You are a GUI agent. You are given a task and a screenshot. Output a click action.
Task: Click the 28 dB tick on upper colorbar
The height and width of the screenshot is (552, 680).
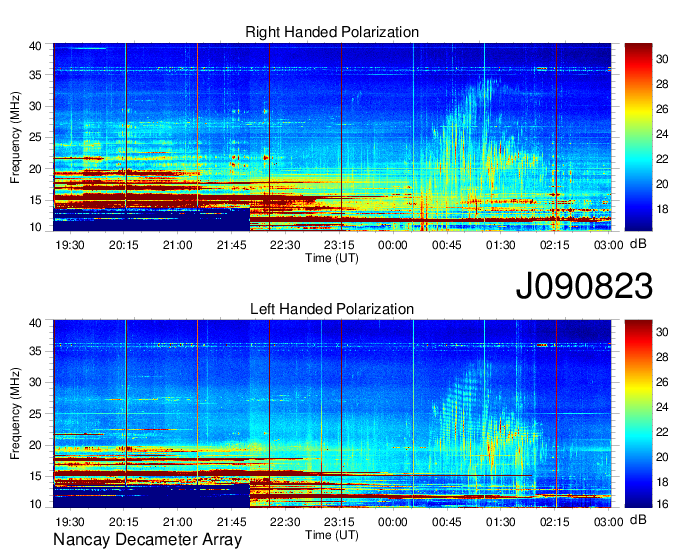[x=662, y=84]
